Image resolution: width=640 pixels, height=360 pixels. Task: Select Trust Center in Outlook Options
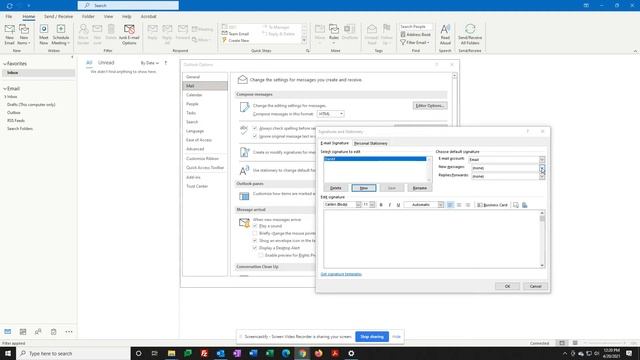[205, 186]
